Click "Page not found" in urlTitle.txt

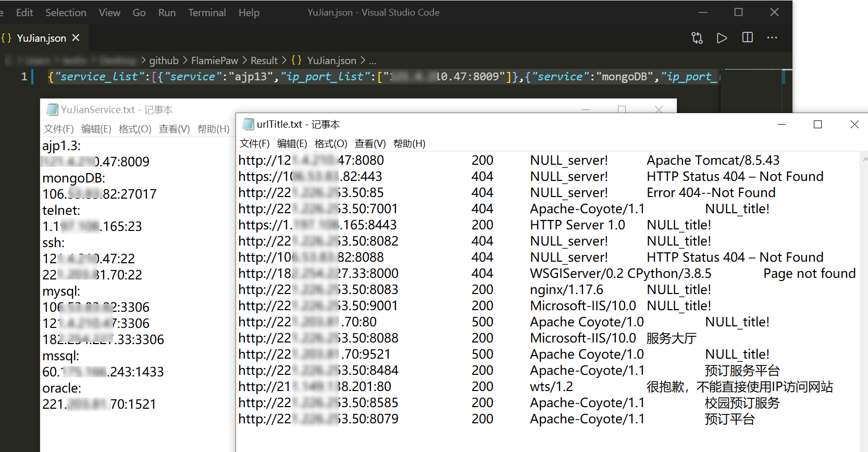[x=810, y=273]
